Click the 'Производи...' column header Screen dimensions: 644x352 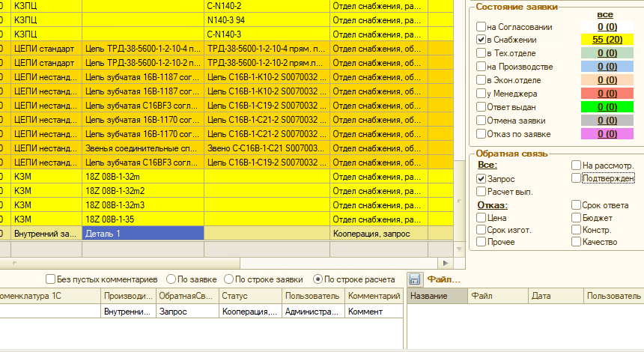(128, 296)
